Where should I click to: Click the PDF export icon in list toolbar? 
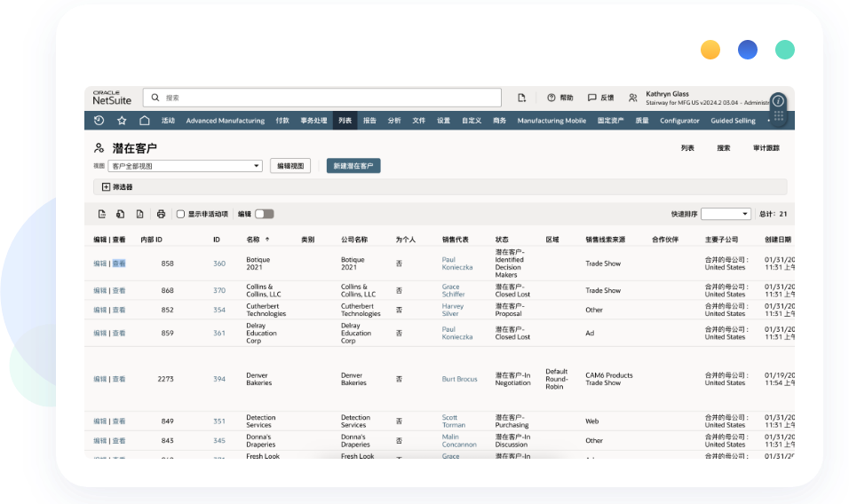139,214
